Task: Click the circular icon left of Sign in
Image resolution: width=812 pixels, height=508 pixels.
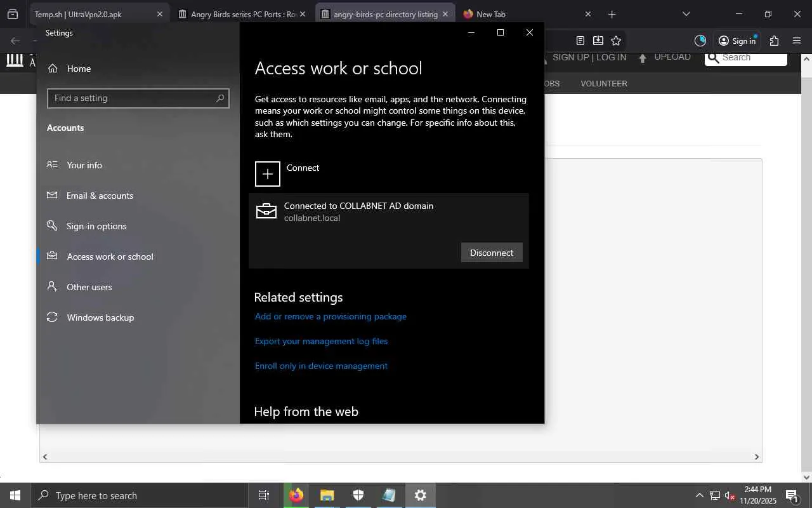Action: [x=700, y=41]
